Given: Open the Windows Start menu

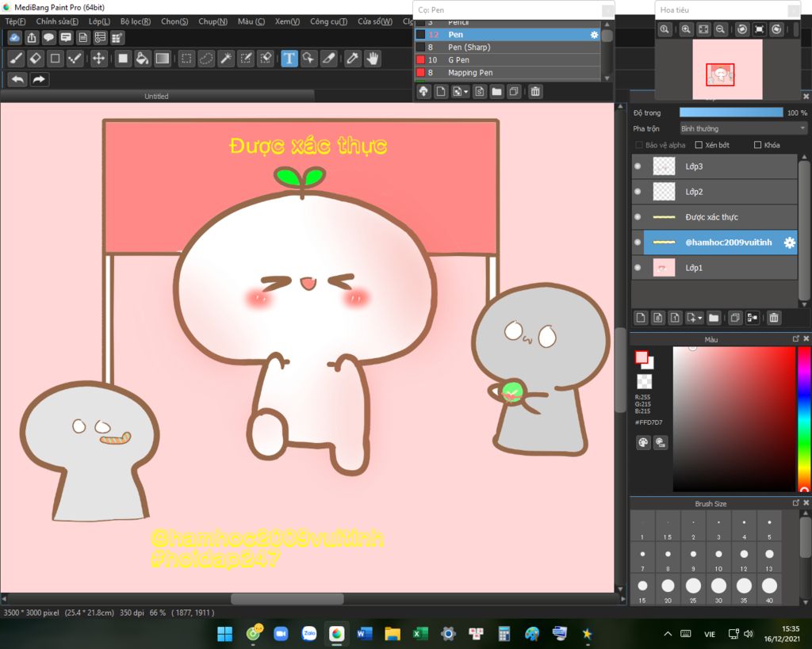Looking at the screenshot, I should (x=224, y=633).
